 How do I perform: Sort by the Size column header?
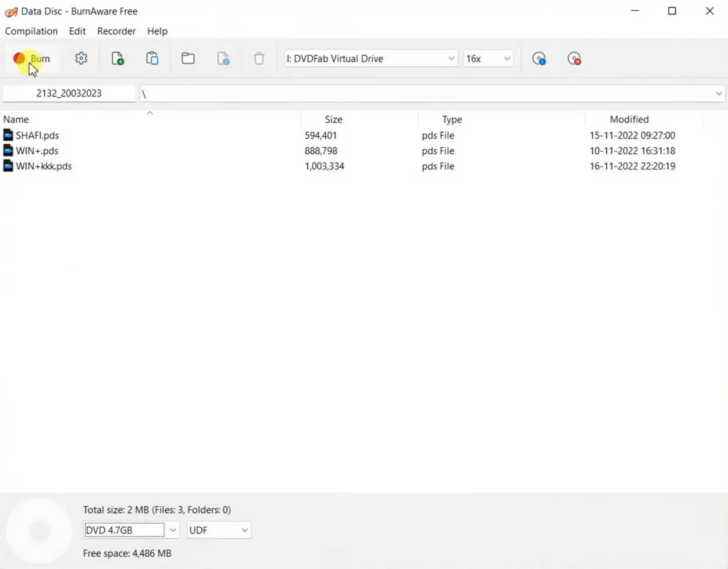click(359, 119)
